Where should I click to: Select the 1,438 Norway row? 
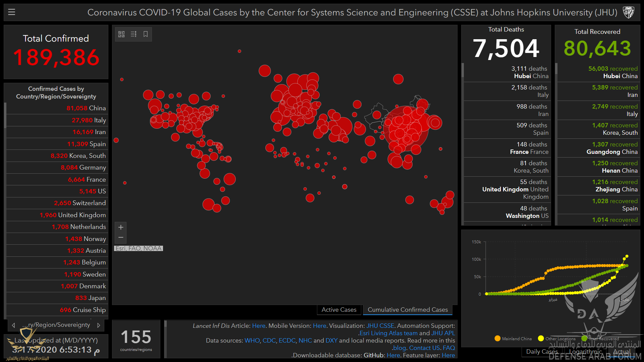tap(56, 239)
